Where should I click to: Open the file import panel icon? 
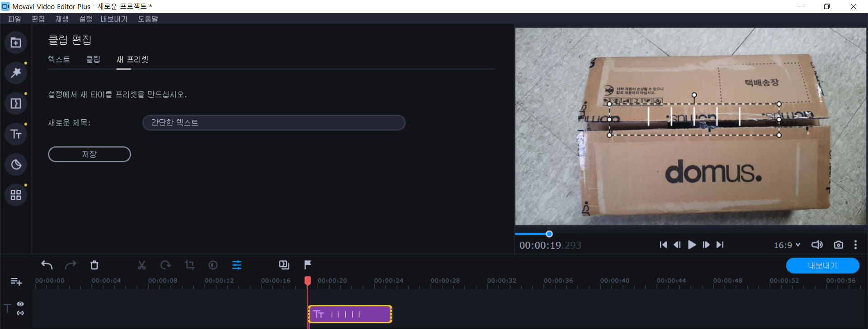16,42
